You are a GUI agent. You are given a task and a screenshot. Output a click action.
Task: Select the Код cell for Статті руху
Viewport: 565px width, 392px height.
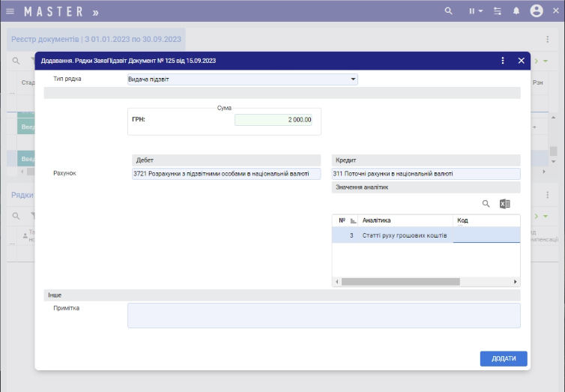coord(486,235)
